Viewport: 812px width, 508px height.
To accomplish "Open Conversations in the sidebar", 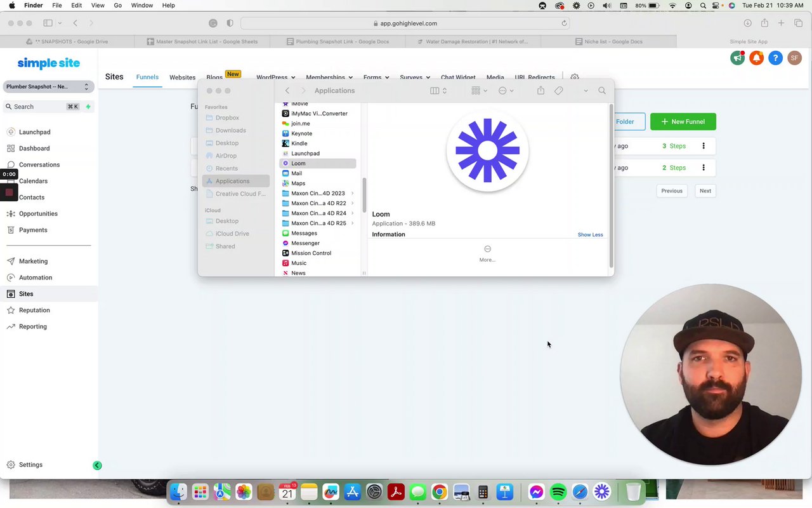I will 39,165.
